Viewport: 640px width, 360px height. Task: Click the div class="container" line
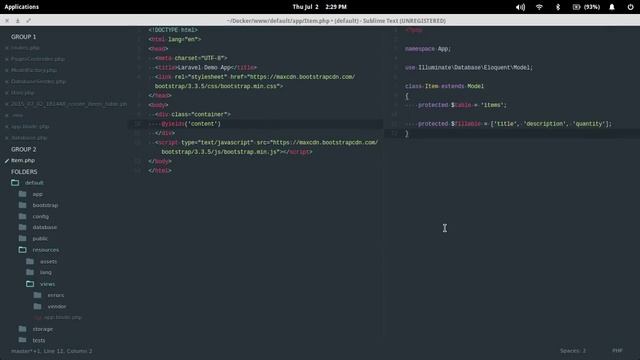pyautogui.click(x=193, y=115)
